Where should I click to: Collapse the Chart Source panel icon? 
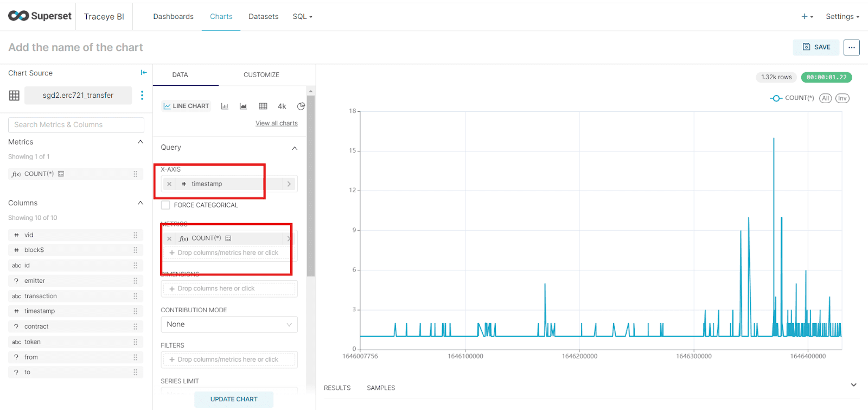[x=144, y=72]
